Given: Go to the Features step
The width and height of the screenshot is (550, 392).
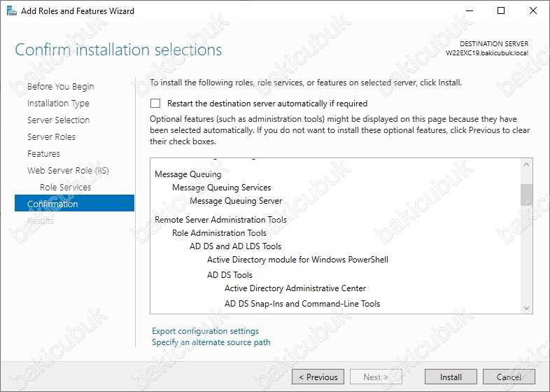Looking at the screenshot, I should tap(43, 154).
